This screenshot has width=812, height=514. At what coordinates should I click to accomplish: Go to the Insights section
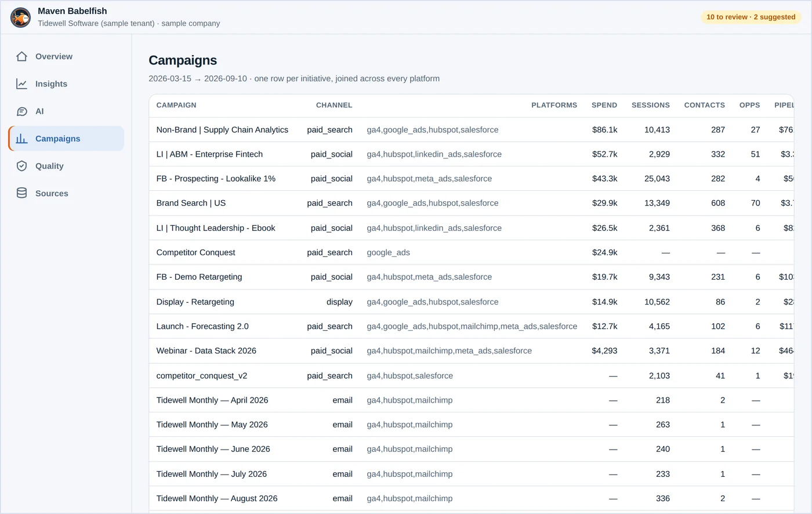(66, 84)
